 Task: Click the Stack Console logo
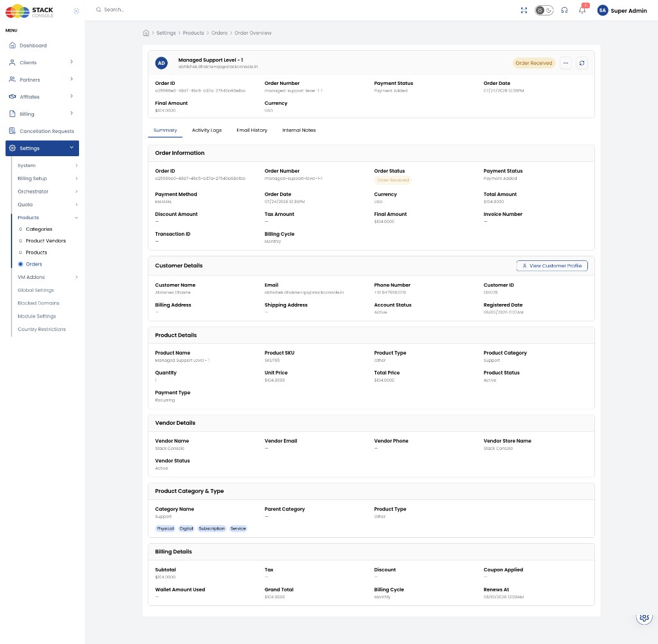30,11
